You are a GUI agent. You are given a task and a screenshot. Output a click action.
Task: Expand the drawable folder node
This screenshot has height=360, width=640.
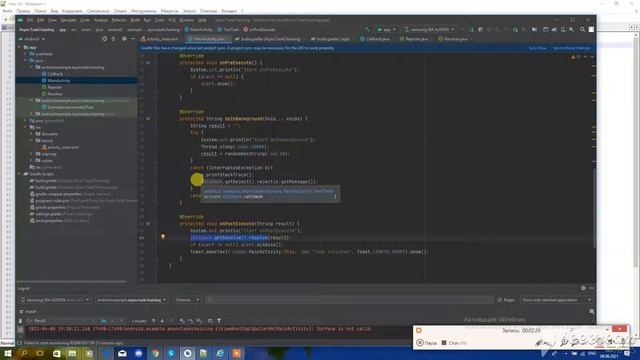click(x=32, y=133)
